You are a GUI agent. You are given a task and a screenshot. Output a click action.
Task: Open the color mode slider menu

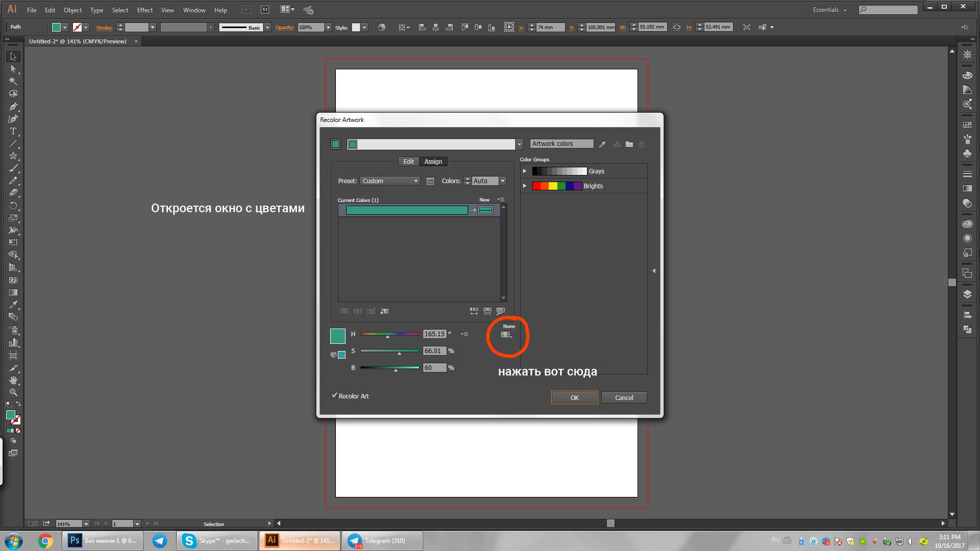pos(464,334)
